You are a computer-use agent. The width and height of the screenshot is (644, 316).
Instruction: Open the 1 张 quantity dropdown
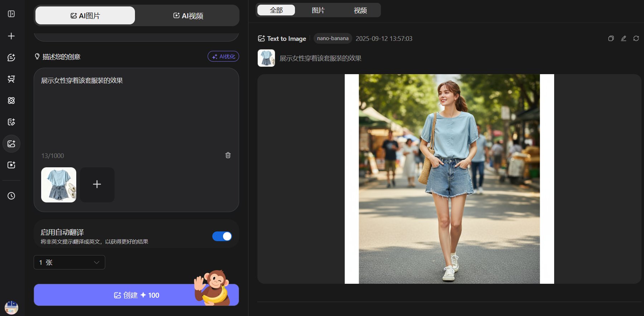coord(69,262)
